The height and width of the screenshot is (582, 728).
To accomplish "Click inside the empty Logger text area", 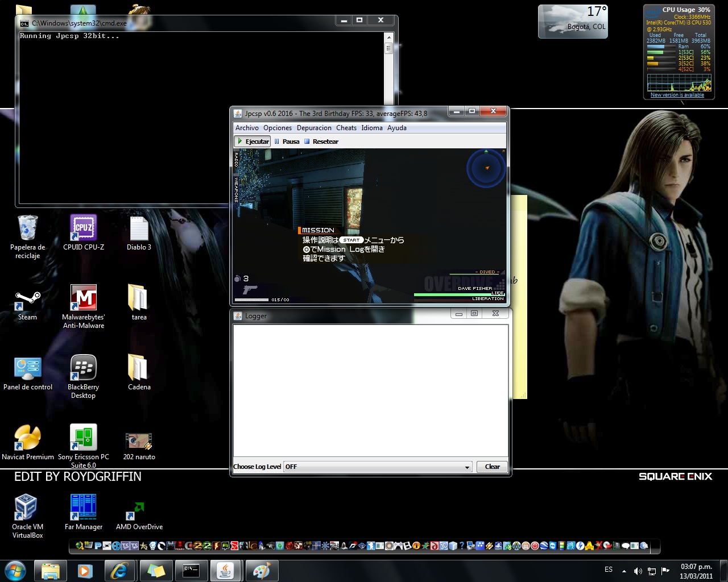I will pyautogui.click(x=370, y=390).
